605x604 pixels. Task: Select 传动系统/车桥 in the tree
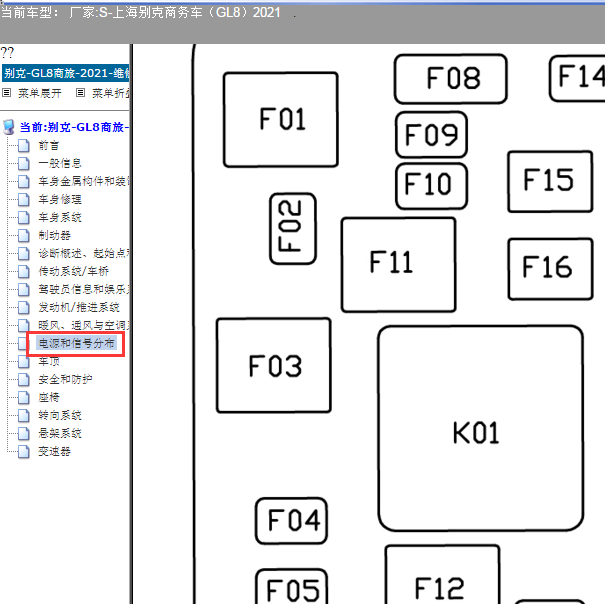pyautogui.click(x=73, y=271)
